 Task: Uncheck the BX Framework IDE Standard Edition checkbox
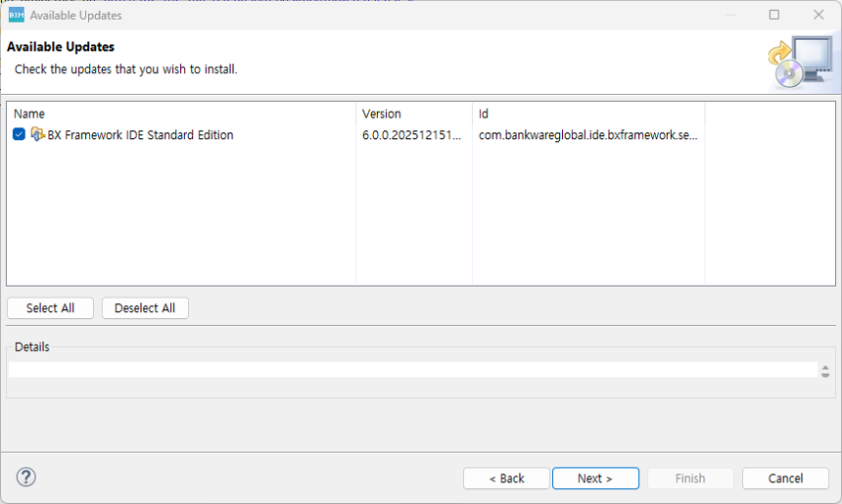(19, 134)
